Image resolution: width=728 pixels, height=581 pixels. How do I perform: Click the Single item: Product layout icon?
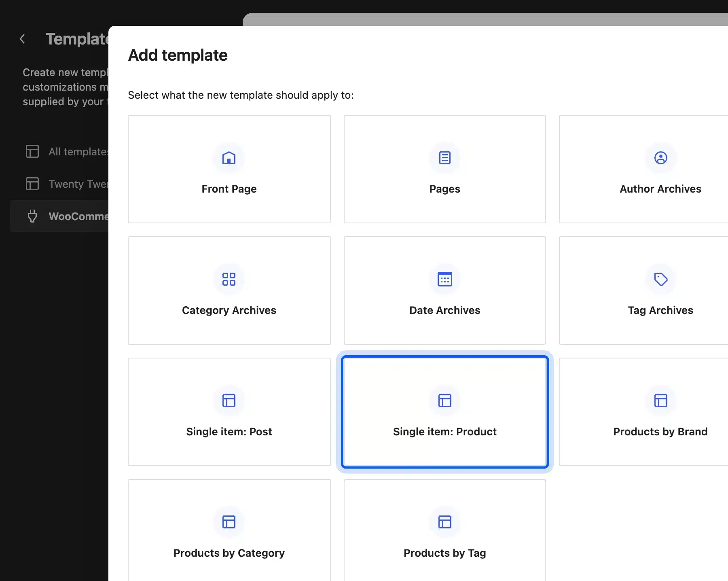(445, 401)
